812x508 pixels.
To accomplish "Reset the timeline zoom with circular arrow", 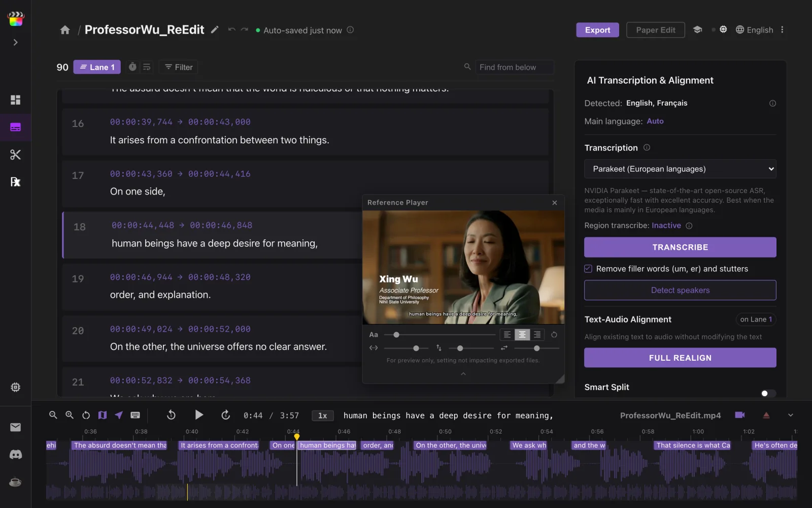I will (x=86, y=415).
